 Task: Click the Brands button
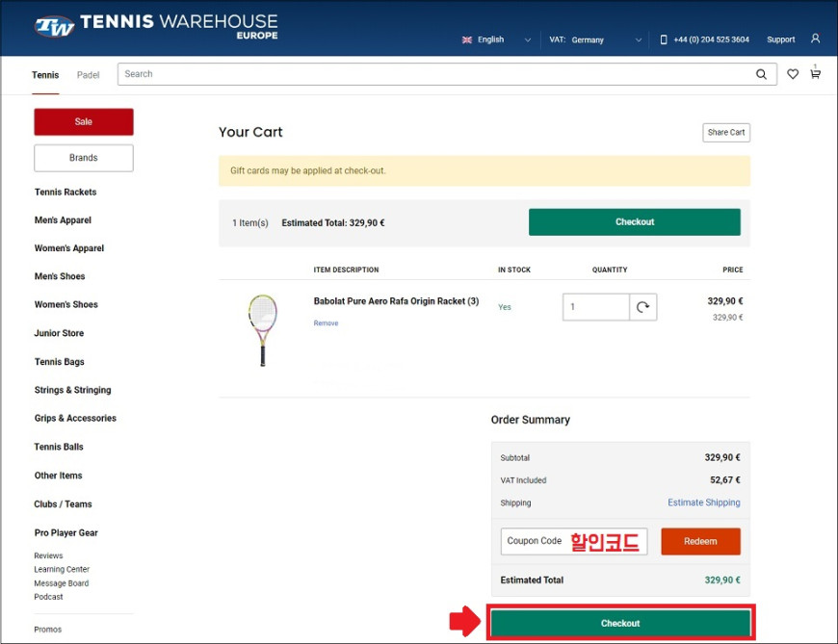point(84,158)
